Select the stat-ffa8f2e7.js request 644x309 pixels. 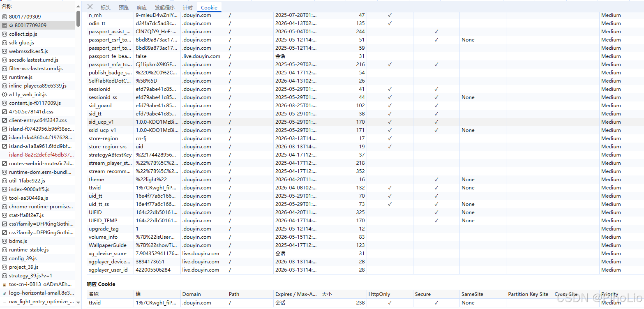[38, 215]
